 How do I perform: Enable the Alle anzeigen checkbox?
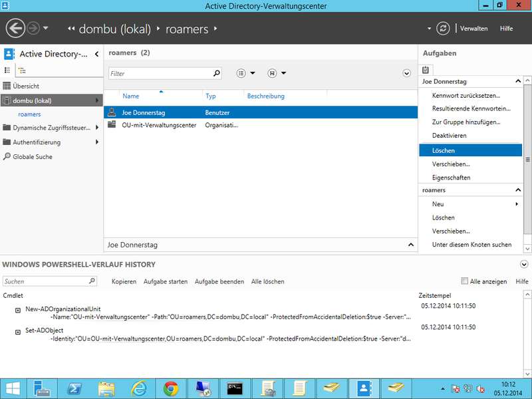click(464, 281)
